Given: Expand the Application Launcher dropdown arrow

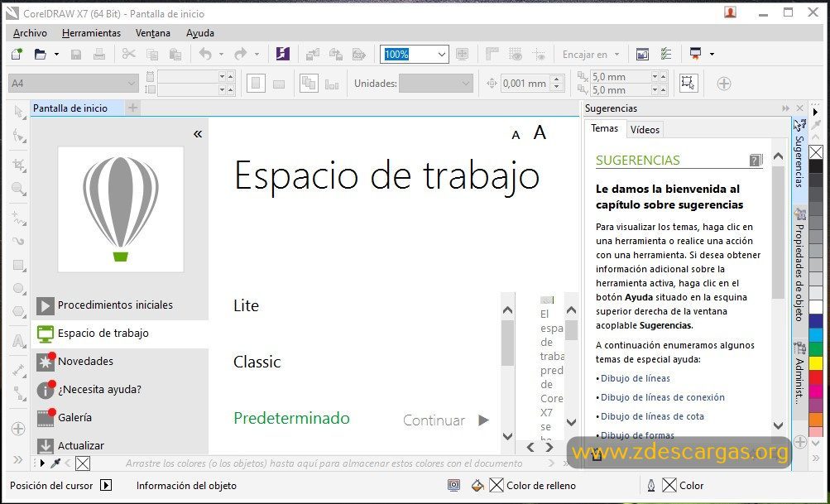Looking at the screenshot, I should pos(712,54).
